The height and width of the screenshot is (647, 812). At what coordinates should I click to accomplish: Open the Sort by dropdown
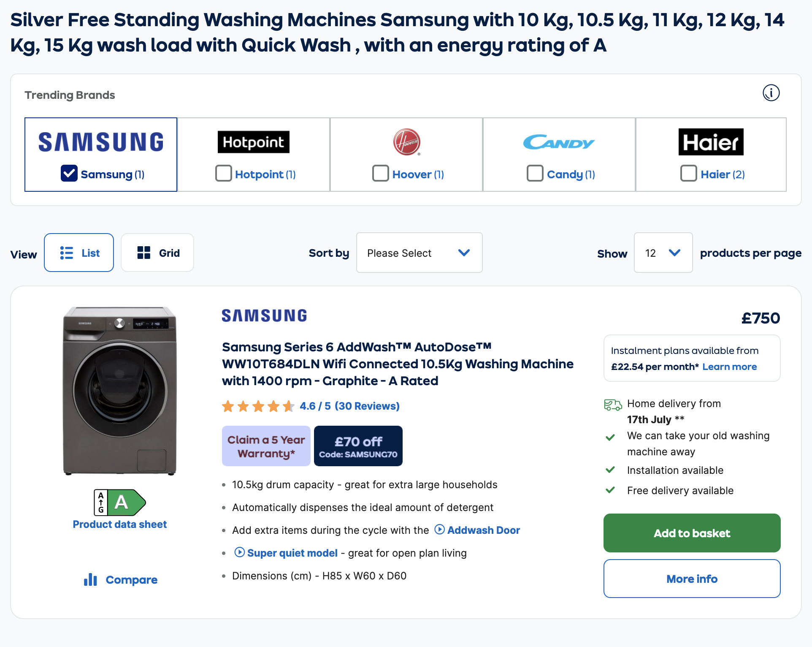point(419,253)
